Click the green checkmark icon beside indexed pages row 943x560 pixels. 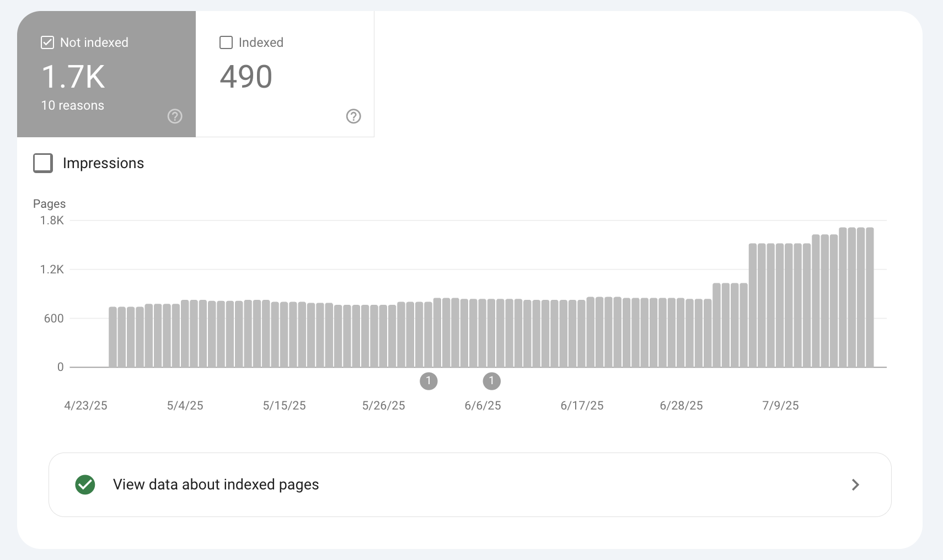tap(85, 485)
